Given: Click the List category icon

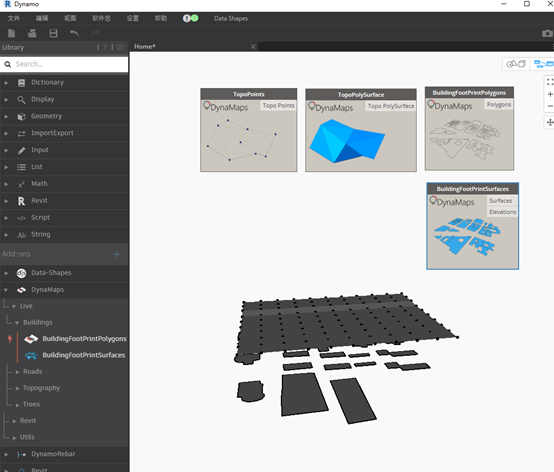Looking at the screenshot, I should coord(21,167).
